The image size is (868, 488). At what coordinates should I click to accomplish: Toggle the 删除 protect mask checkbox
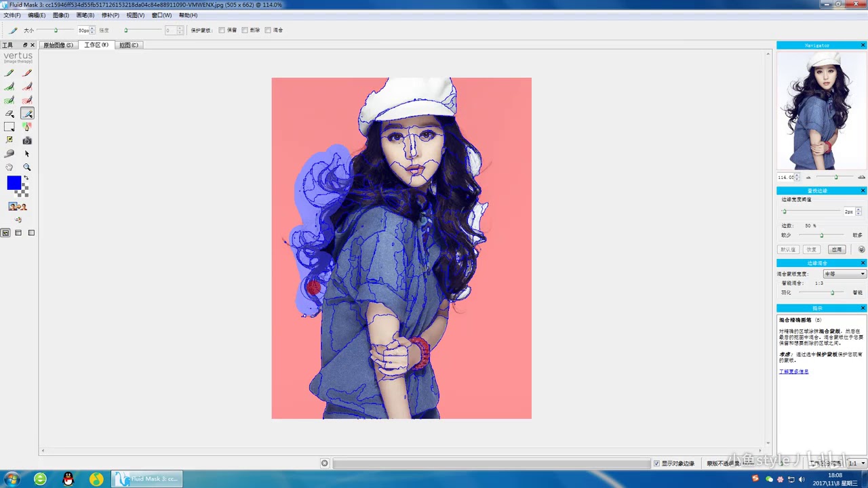(x=245, y=30)
